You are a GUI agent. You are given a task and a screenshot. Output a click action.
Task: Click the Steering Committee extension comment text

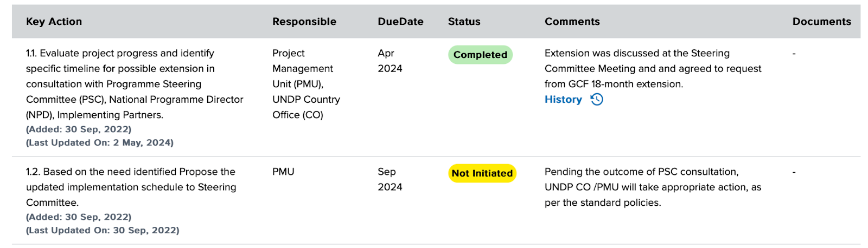(x=653, y=69)
